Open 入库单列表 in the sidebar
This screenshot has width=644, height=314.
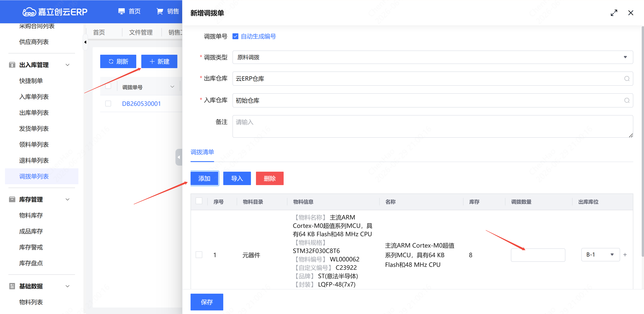(34, 97)
